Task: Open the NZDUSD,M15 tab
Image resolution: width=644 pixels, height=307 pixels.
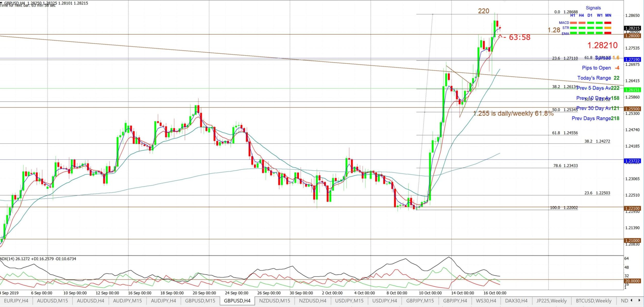Action: 275,301
